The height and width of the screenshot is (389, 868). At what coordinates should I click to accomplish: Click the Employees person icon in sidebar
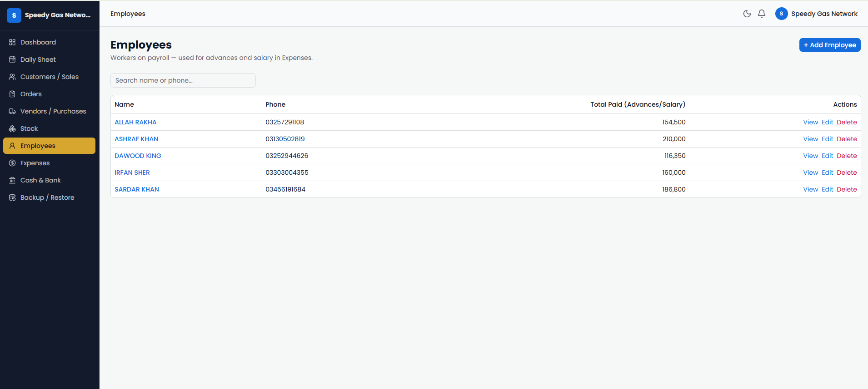pos(12,146)
